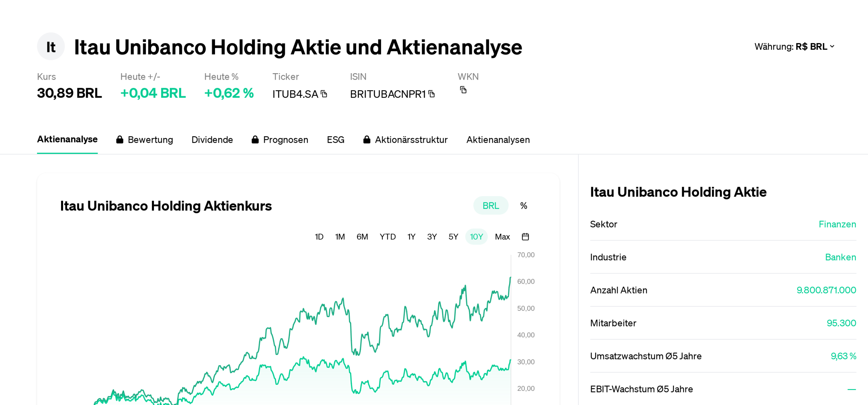Open the chart date range calendar

525,237
